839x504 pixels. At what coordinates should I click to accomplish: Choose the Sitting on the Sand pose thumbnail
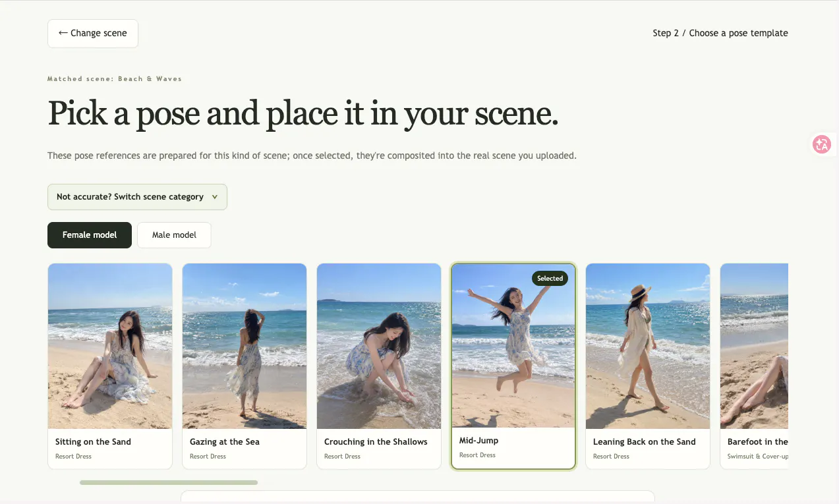110,347
